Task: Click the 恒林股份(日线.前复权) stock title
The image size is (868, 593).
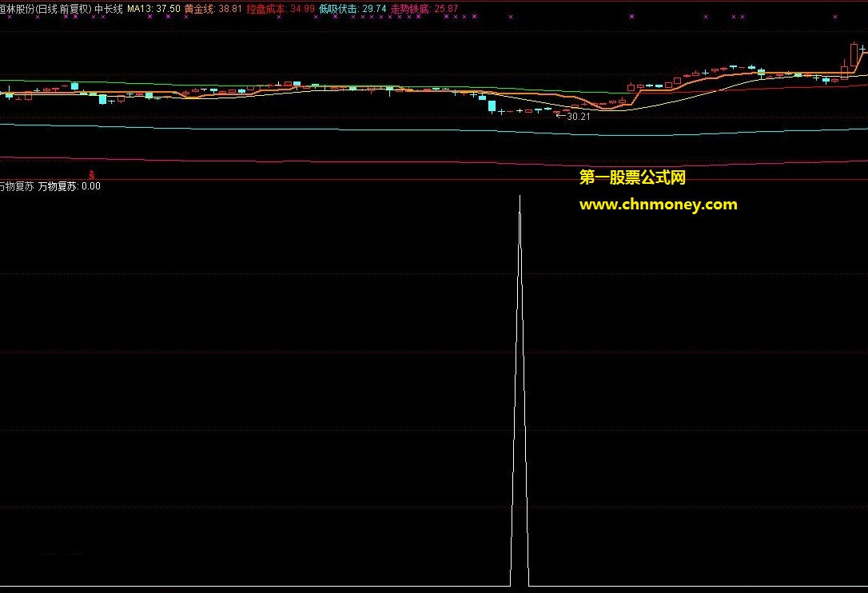Action: pyautogui.click(x=46, y=9)
